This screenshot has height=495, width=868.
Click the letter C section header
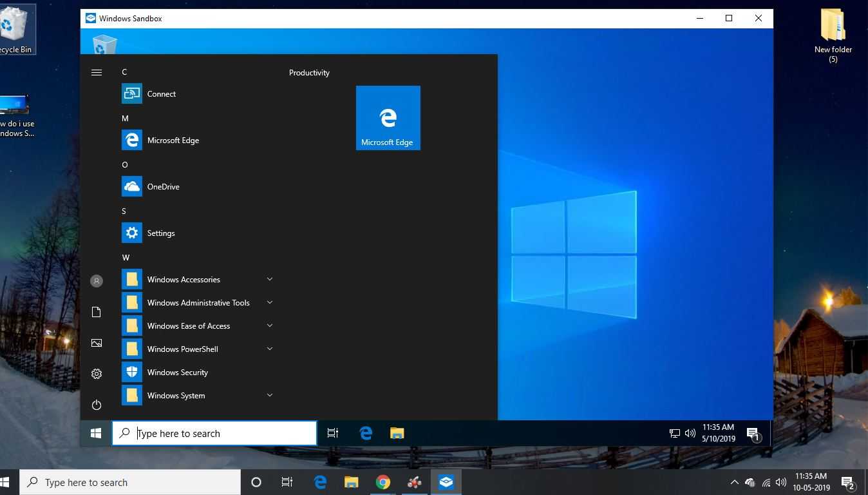coord(124,72)
